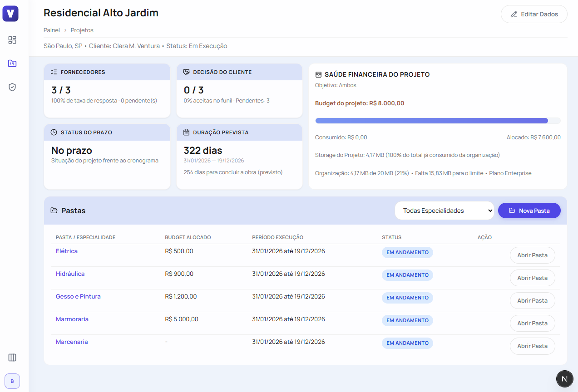578x392 pixels.
Task: Select the projects folder icon in sidebar
Action: pos(12,64)
